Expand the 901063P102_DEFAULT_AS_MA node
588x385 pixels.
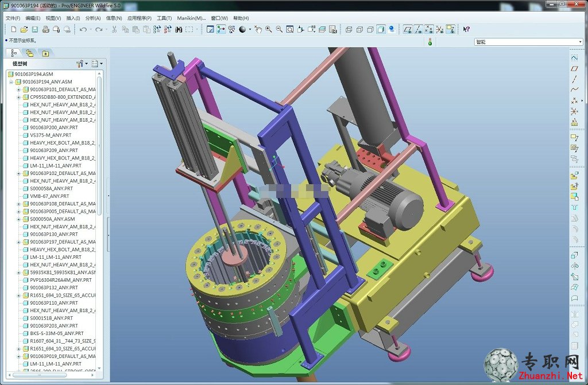pos(18,173)
